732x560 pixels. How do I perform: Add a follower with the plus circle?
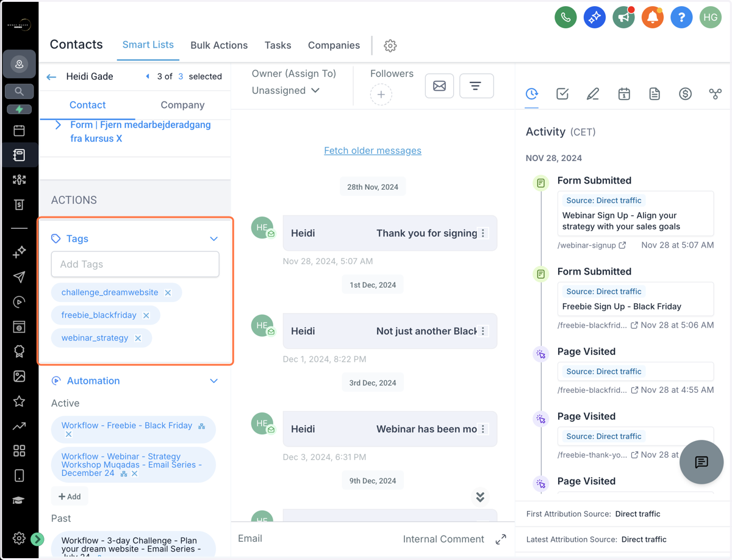pos(381,95)
